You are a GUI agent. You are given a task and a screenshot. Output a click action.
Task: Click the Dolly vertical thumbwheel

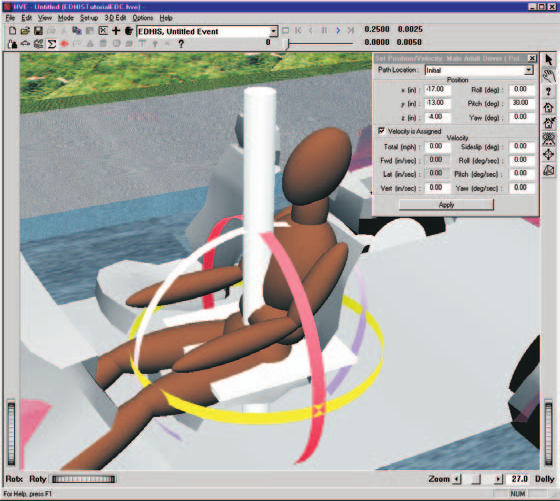tap(549, 433)
